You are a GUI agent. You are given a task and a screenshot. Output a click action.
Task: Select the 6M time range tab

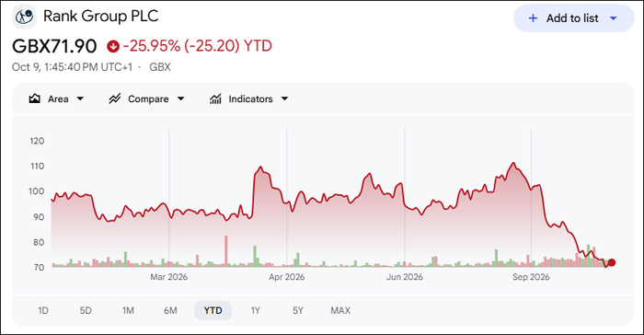point(170,310)
